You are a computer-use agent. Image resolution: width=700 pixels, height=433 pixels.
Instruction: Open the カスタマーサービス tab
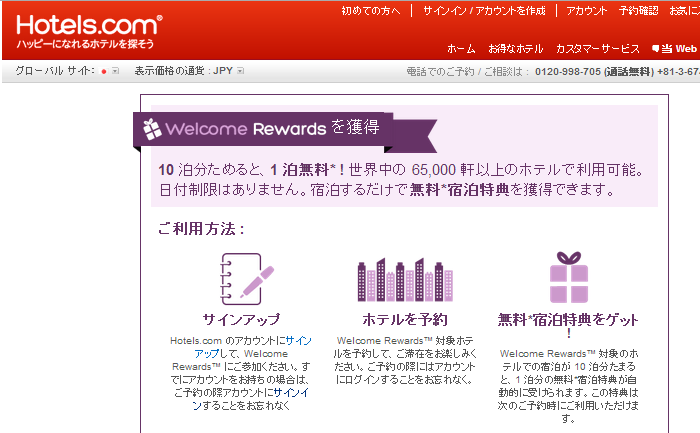click(x=598, y=49)
